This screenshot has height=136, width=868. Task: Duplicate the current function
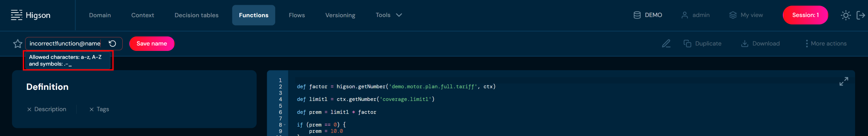pos(702,44)
